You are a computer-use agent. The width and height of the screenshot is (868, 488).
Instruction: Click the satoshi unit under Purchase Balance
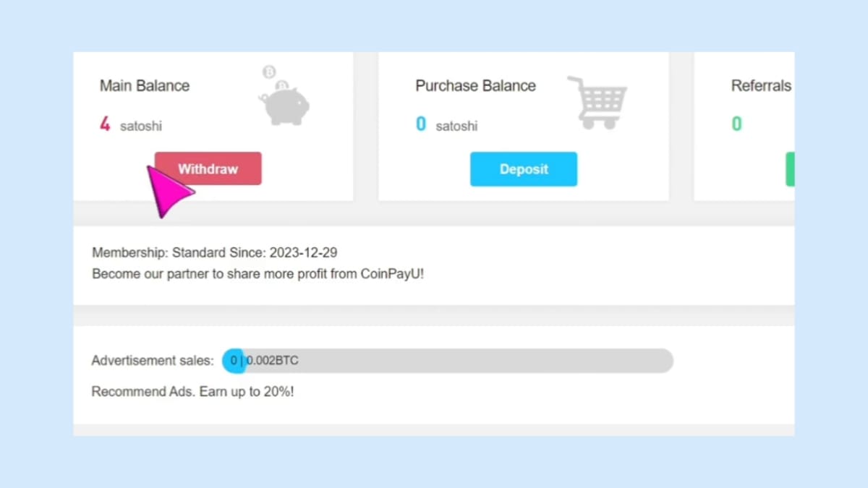coord(456,126)
